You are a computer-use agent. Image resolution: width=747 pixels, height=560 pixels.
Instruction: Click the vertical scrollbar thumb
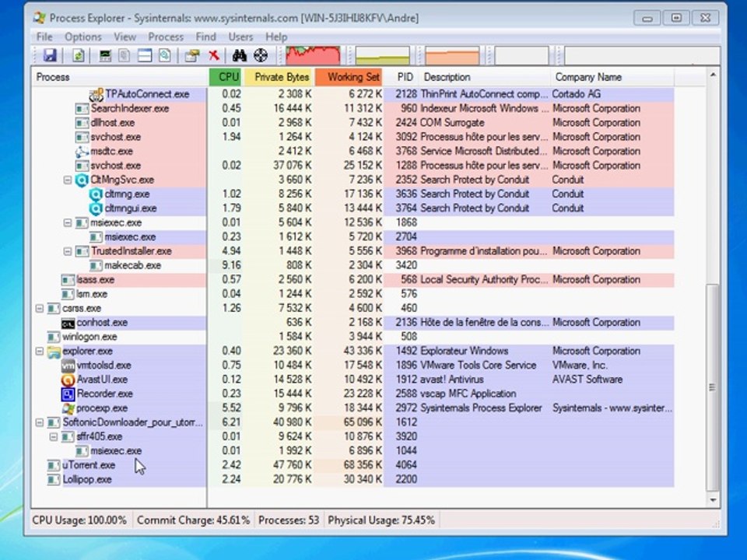pyautogui.click(x=713, y=387)
